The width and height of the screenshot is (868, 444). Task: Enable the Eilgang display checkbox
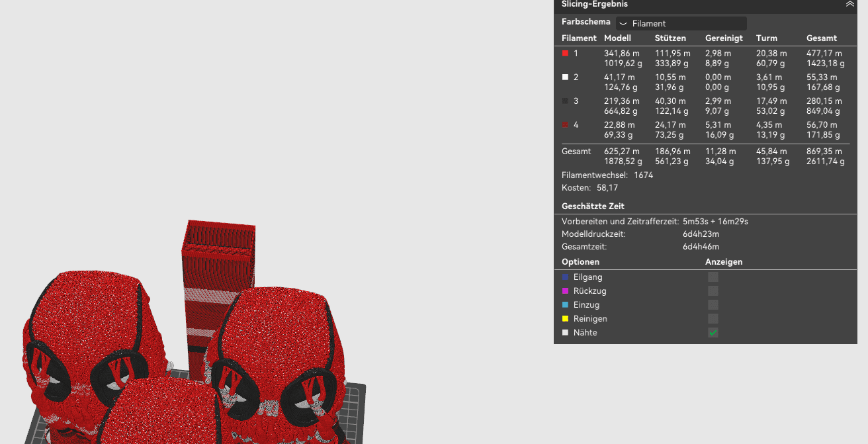[x=713, y=277]
